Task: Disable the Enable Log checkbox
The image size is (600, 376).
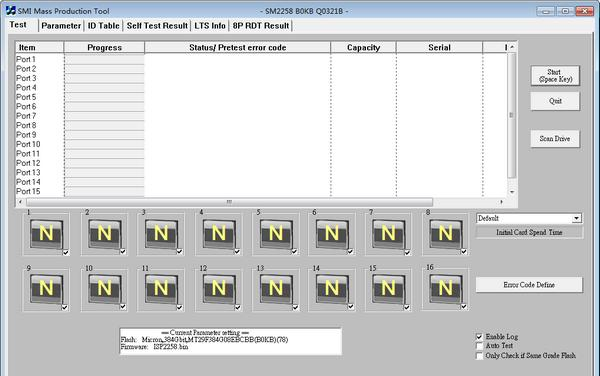Action: (x=479, y=337)
